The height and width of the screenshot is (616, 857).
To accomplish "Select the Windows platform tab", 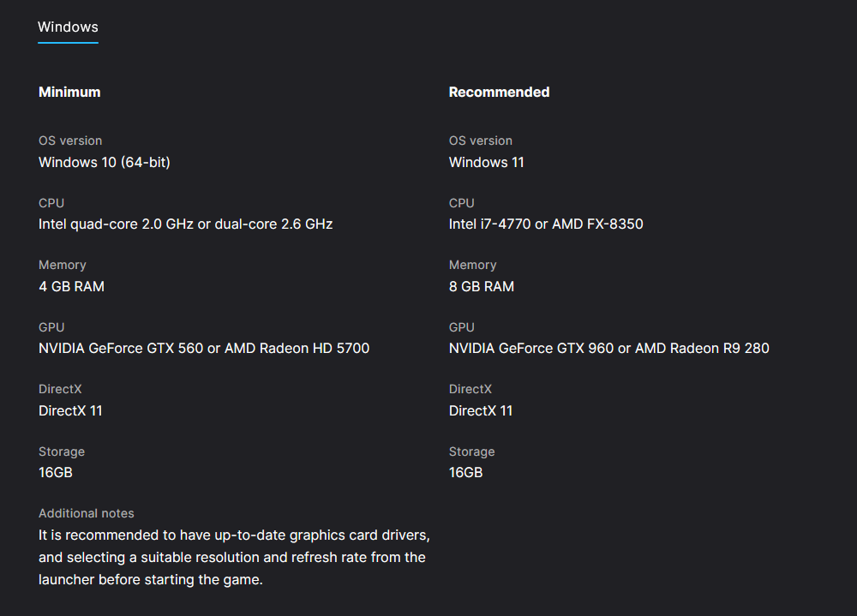I will tap(68, 27).
